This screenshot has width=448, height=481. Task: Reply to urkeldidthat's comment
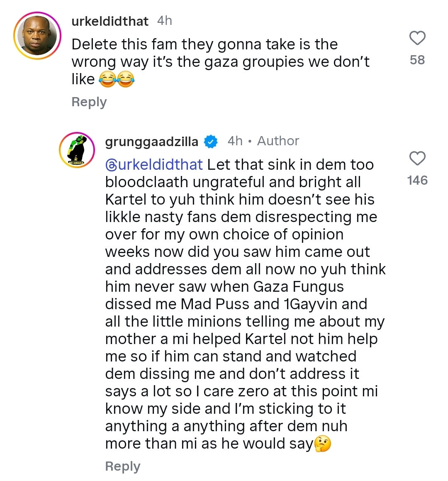coord(89,102)
